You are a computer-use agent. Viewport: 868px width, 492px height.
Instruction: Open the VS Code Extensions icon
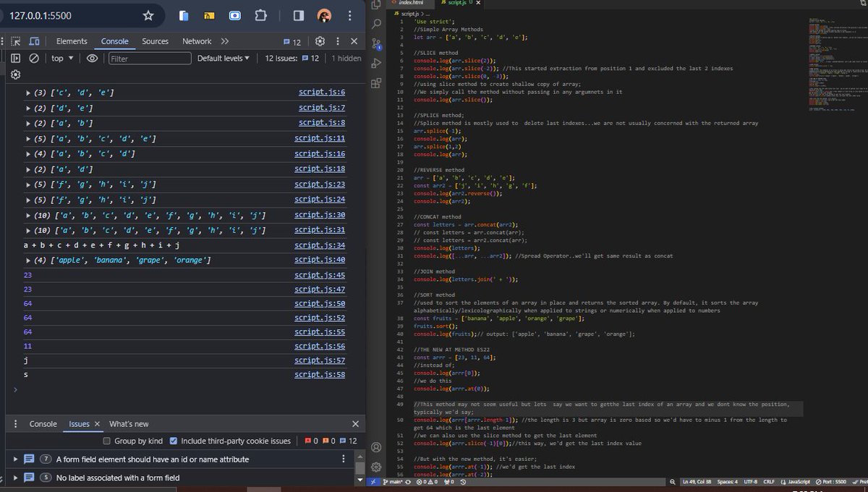[376, 82]
